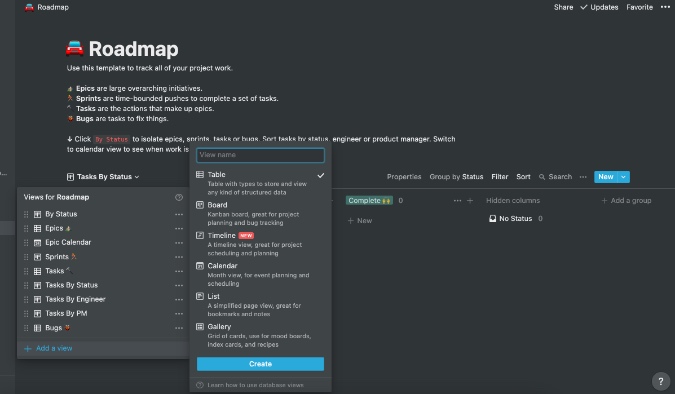This screenshot has width=675, height=394.
Task: Add New item under Complete column
Action: [x=360, y=220]
